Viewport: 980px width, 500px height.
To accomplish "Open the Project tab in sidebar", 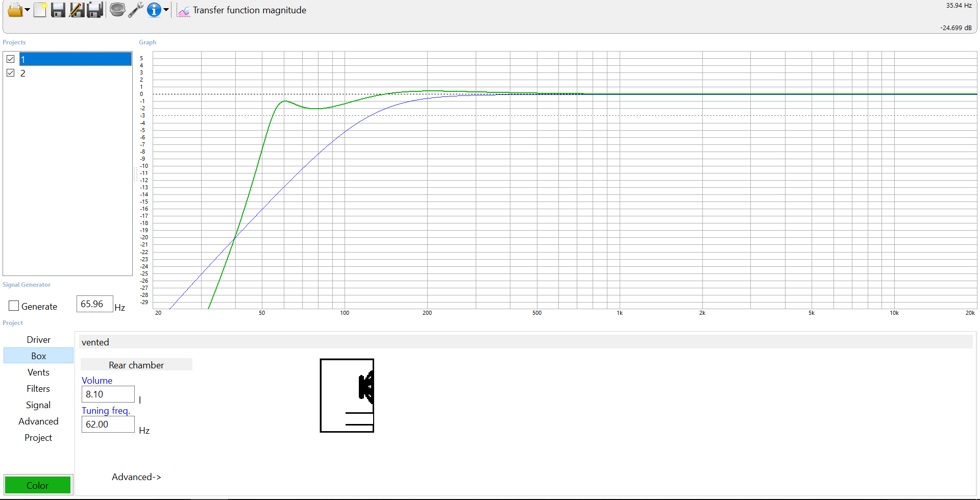I will click(38, 437).
